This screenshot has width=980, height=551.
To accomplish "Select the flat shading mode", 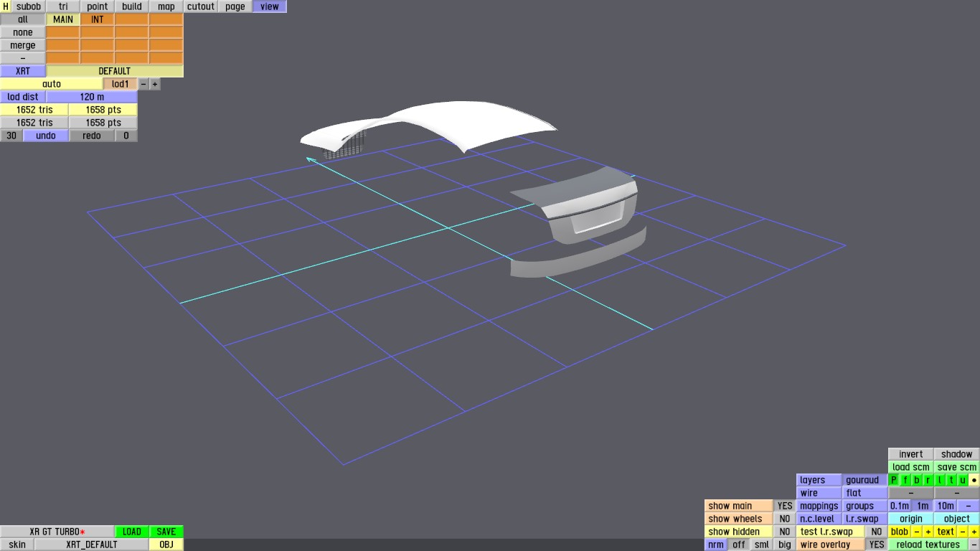I will pyautogui.click(x=865, y=493).
